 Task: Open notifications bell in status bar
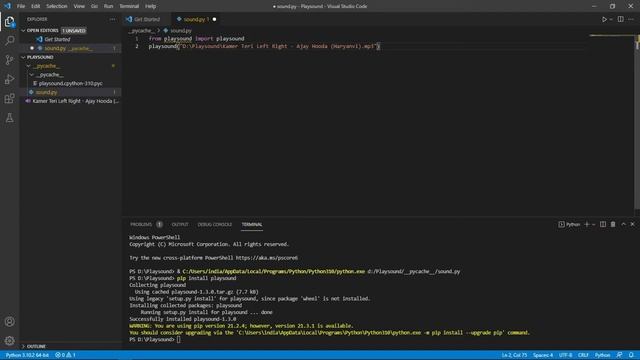(631, 355)
